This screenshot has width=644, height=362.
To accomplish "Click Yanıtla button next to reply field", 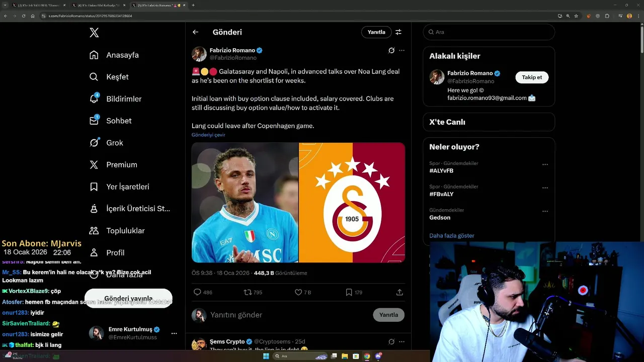I will [x=388, y=315].
